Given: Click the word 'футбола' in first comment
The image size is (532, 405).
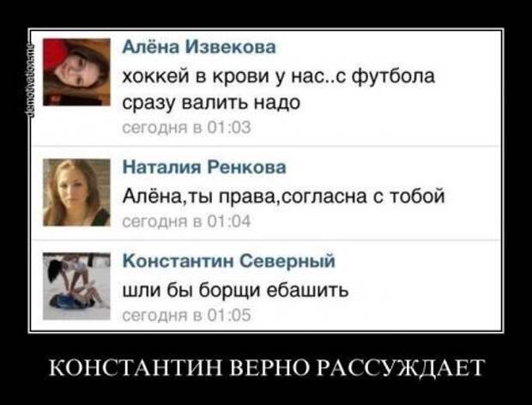Looking at the screenshot, I should (x=392, y=76).
